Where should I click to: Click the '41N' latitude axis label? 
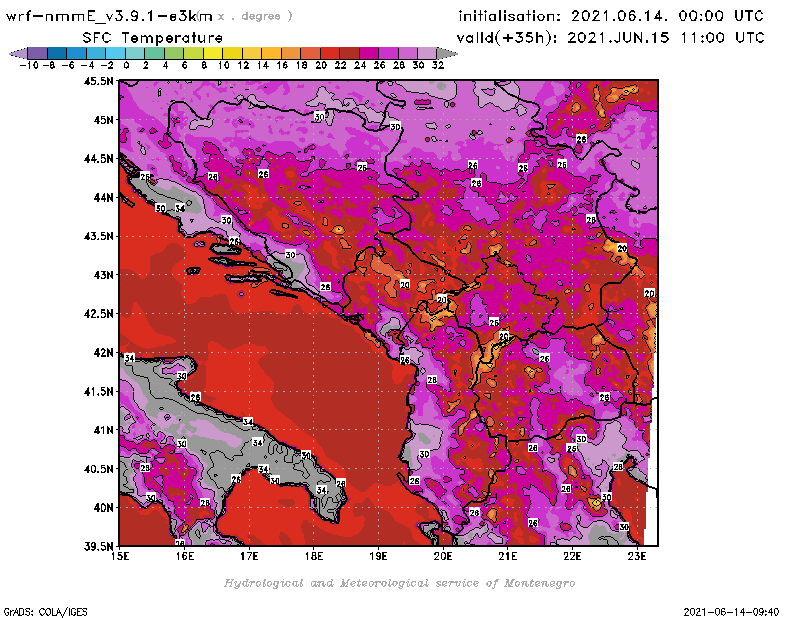coord(103,430)
